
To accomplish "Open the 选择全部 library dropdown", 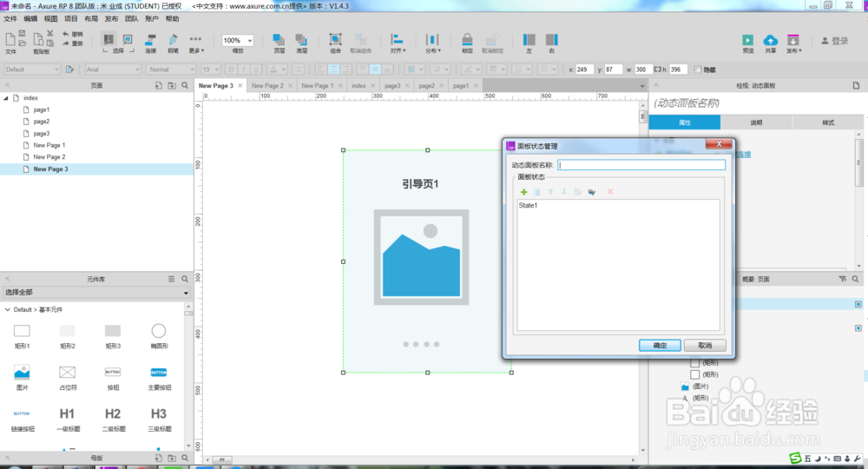I will [96, 293].
